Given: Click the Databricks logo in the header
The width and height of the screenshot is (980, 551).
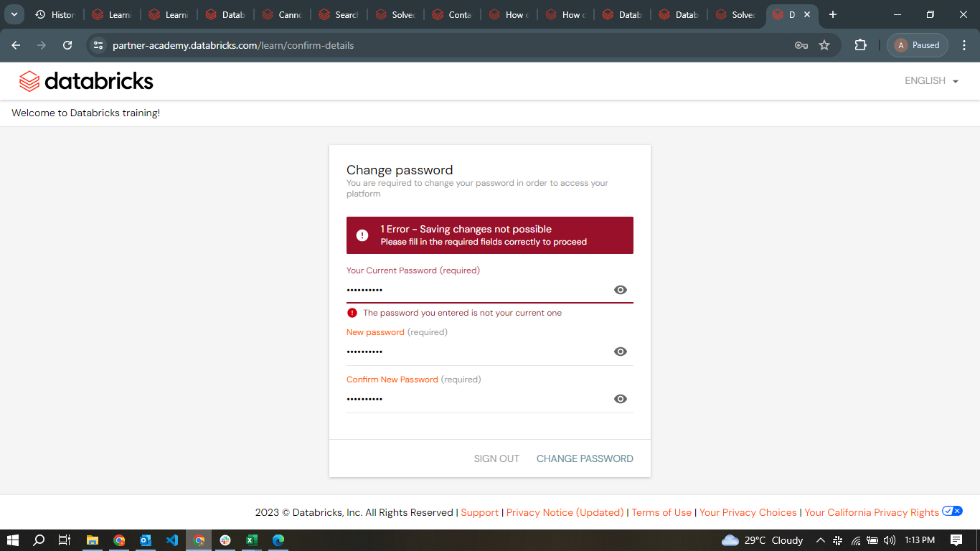Looking at the screenshot, I should 85,80.
